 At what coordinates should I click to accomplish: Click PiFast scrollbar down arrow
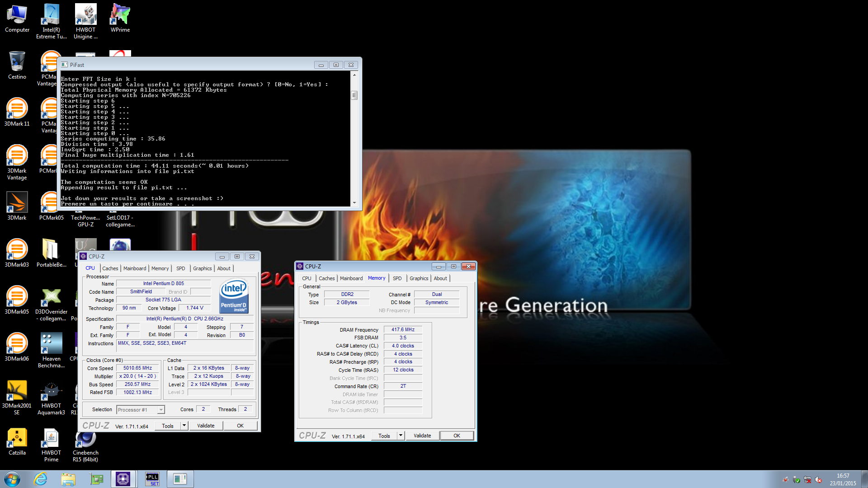tap(354, 203)
